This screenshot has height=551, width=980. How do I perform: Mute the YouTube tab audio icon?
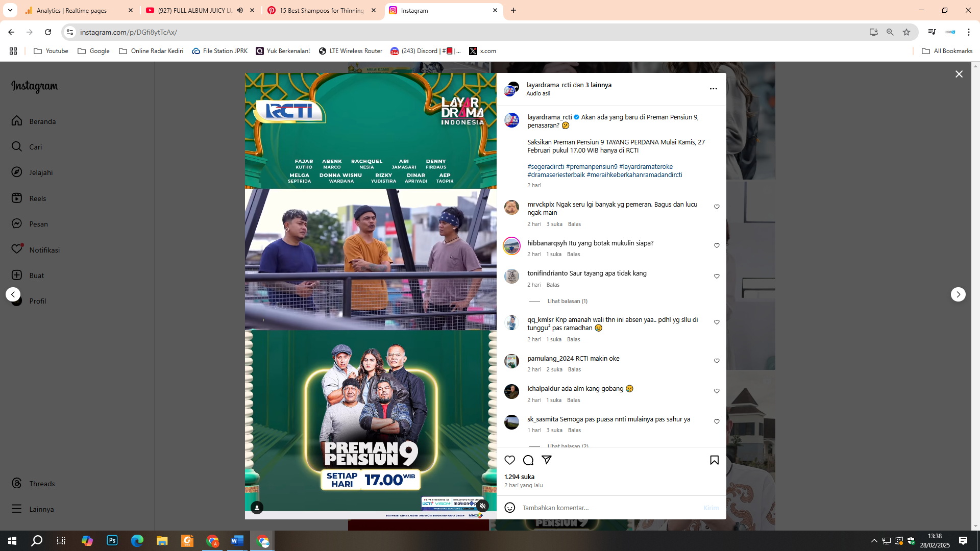click(x=240, y=10)
